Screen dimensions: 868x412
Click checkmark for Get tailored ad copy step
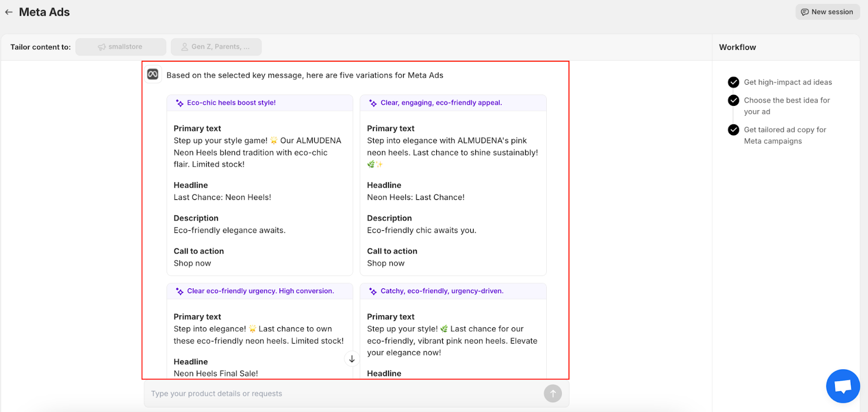pyautogui.click(x=733, y=130)
